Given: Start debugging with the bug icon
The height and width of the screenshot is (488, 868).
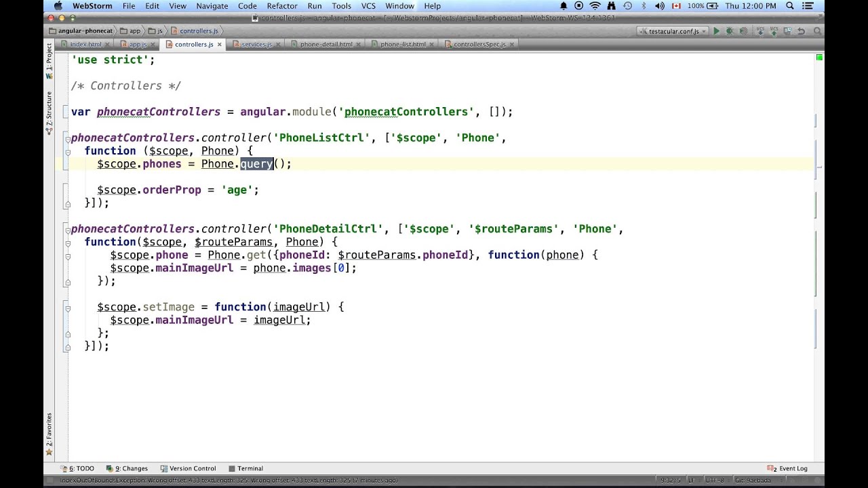Looking at the screenshot, I should tap(730, 31).
